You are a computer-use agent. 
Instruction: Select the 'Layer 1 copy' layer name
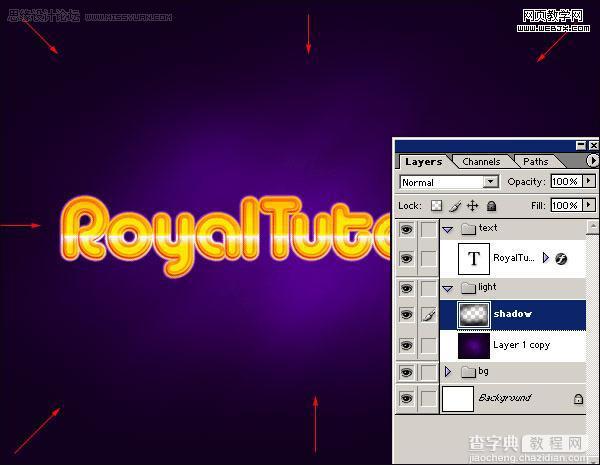tap(521, 345)
